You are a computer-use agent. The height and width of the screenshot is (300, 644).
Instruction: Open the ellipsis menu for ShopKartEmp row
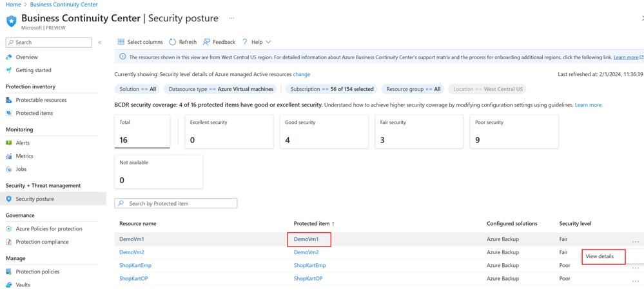coord(636,268)
